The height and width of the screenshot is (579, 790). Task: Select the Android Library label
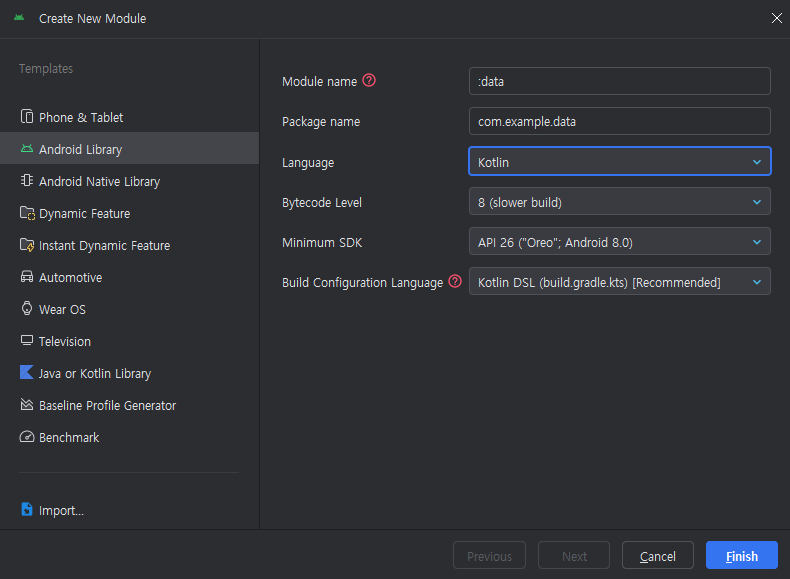click(81, 150)
